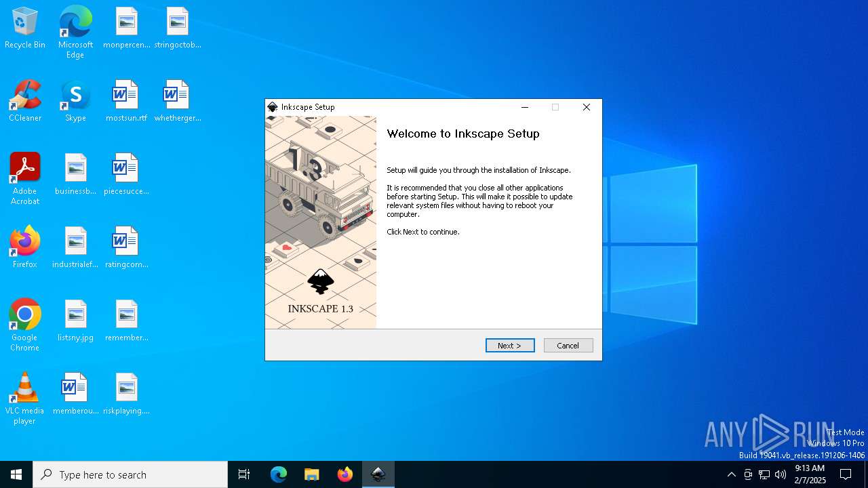Select the whetherger document icon
Viewport: 868px width, 488px height.
tap(178, 102)
